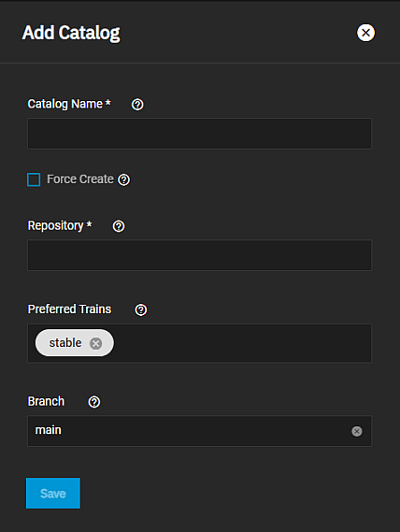Remove the stable train chip
Image resolution: width=400 pixels, height=532 pixels.
point(95,343)
